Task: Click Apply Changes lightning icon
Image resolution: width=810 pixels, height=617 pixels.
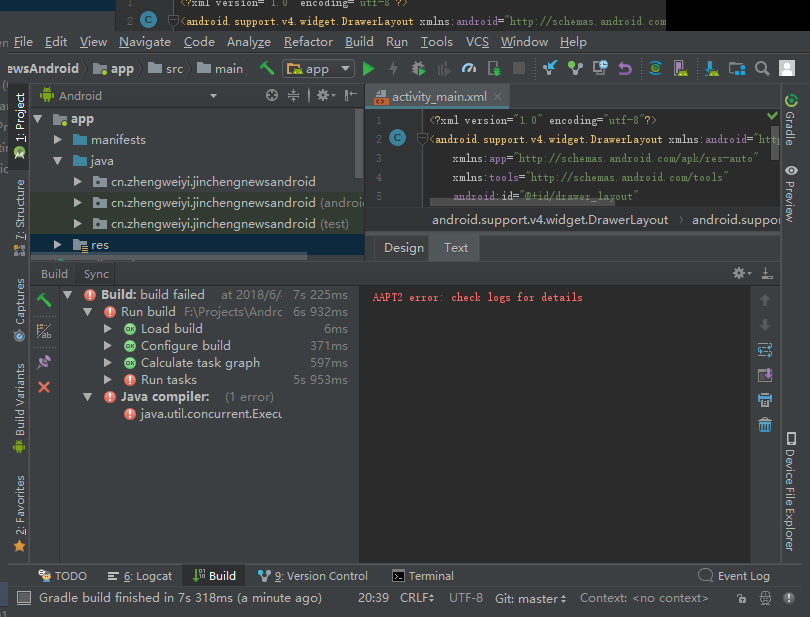Action: [x=394, y=69]
